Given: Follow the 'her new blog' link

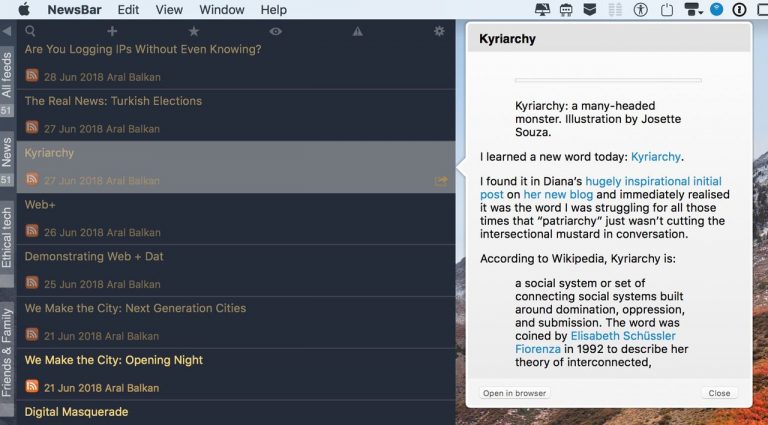Looking at the screenshot, I should point(557,194).
